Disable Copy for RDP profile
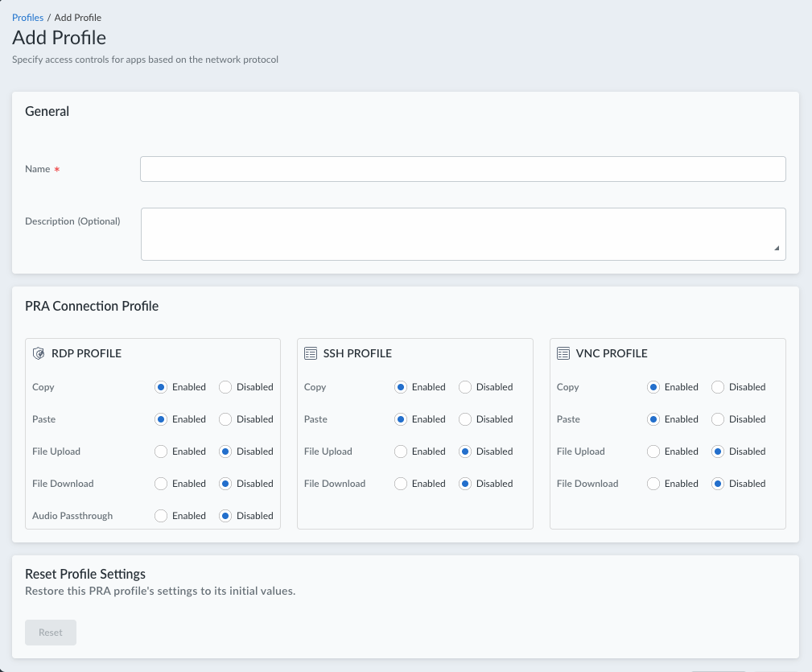 click(x=225, y=387)
